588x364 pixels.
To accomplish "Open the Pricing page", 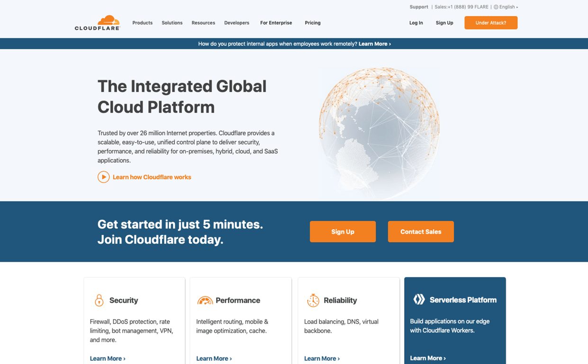I will pos(313,23).
